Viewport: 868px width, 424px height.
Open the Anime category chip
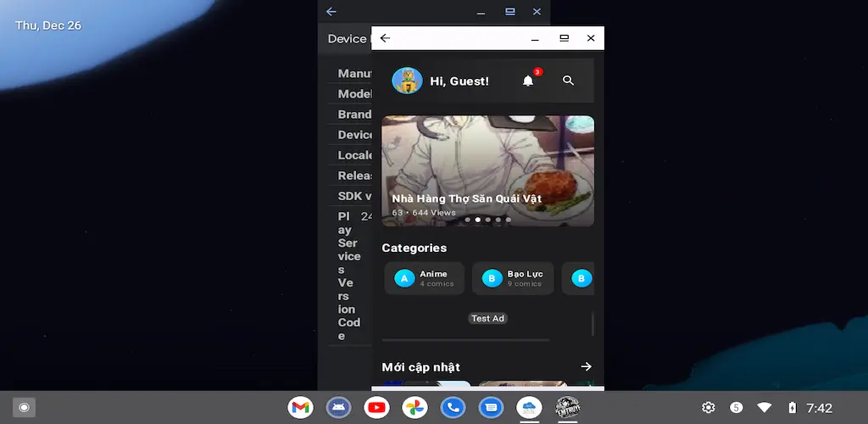pos(425,278)
